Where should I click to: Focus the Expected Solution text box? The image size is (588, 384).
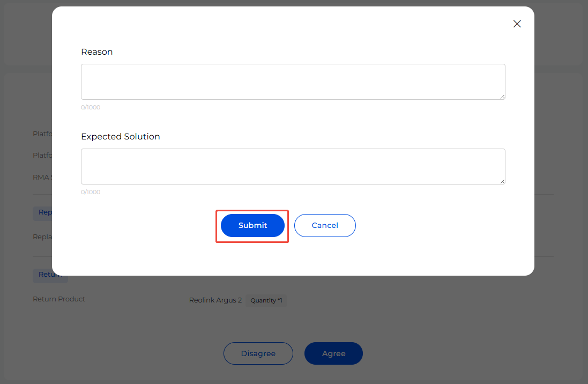(x=293, y=166)
